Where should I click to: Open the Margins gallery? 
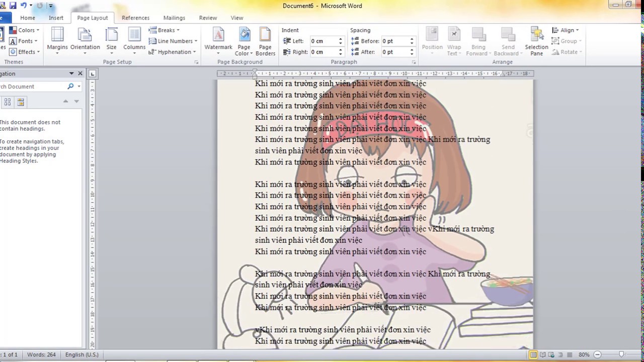click(57, 41)
